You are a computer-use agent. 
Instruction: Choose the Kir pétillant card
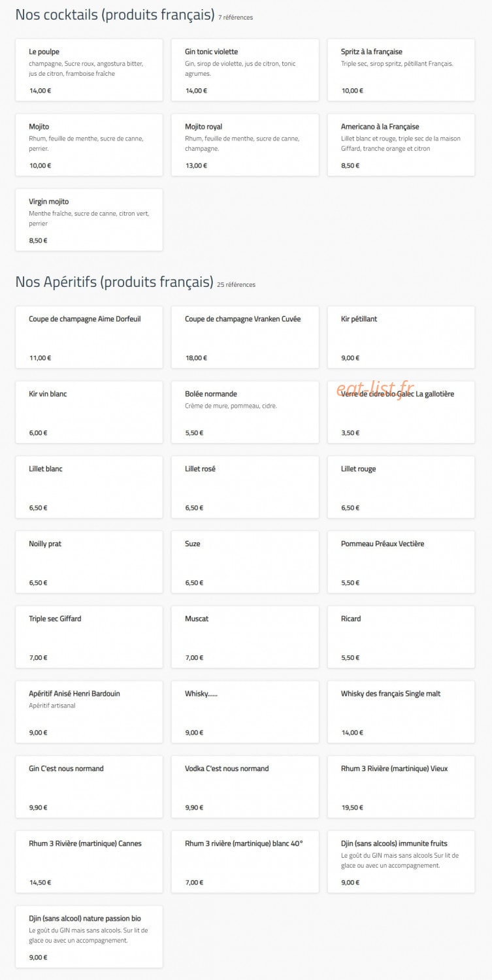(401, 337)
